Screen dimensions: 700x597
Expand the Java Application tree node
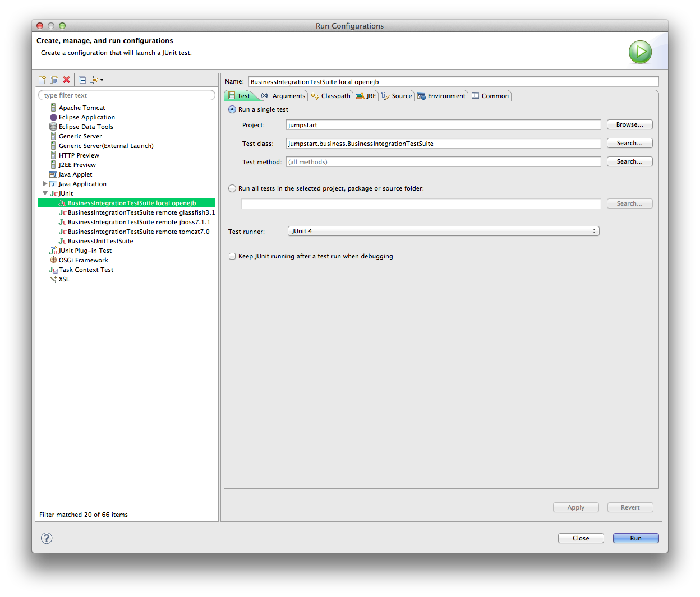click(45, 184)
